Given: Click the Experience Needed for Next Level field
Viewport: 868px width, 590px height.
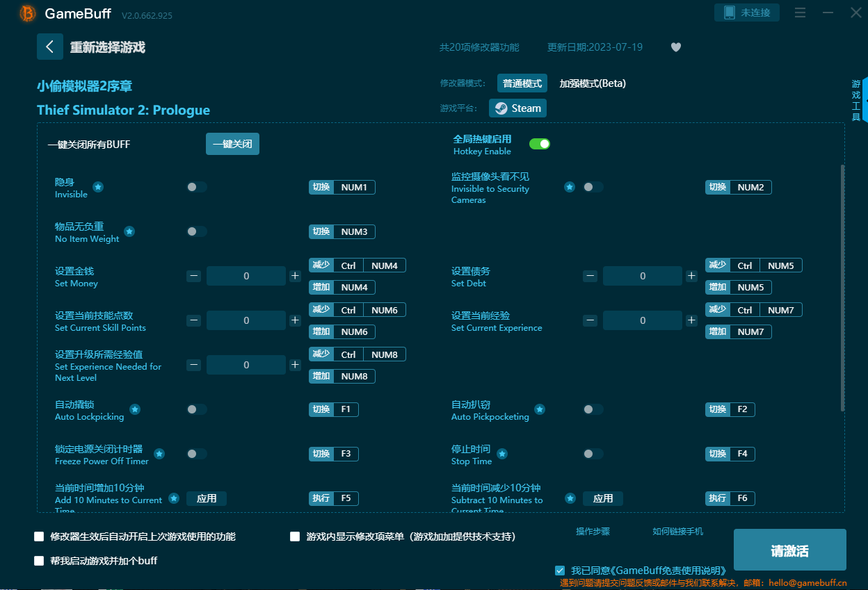Looking at the screenshot, I should [x=246, y=365].
